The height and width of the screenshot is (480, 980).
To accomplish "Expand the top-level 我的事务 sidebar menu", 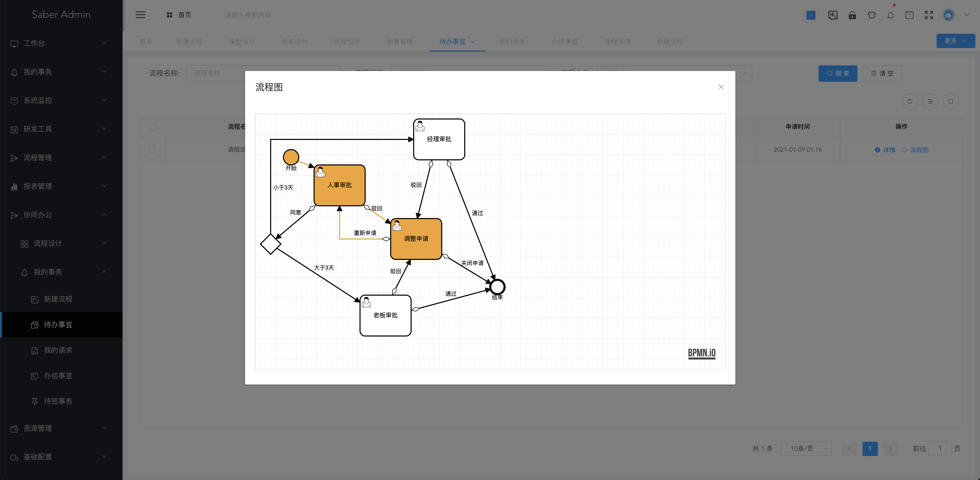I will (61, 71).
